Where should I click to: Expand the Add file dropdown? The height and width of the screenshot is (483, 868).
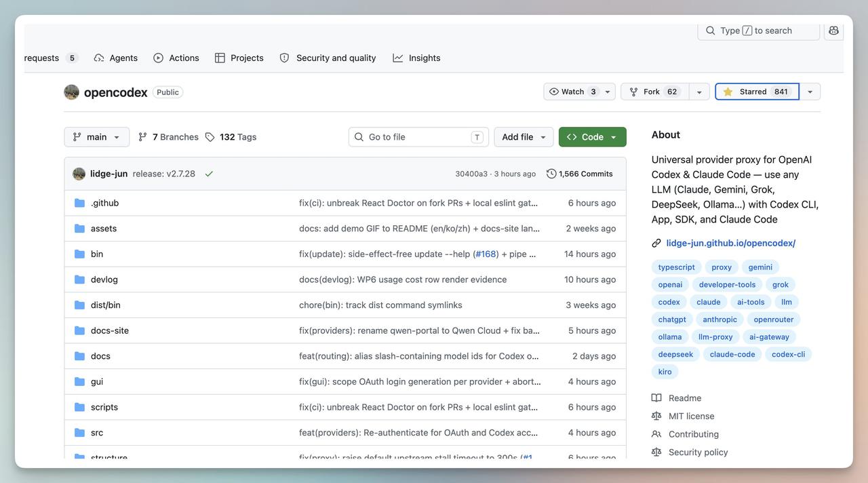point(524,137)
